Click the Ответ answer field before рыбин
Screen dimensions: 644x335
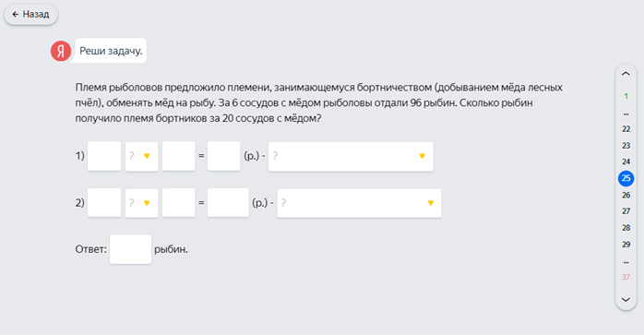pyautogui.click(x=131, y=249)
